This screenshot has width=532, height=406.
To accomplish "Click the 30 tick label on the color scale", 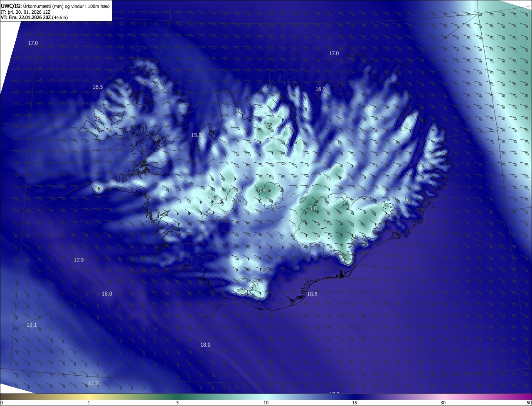I will 443,403.
